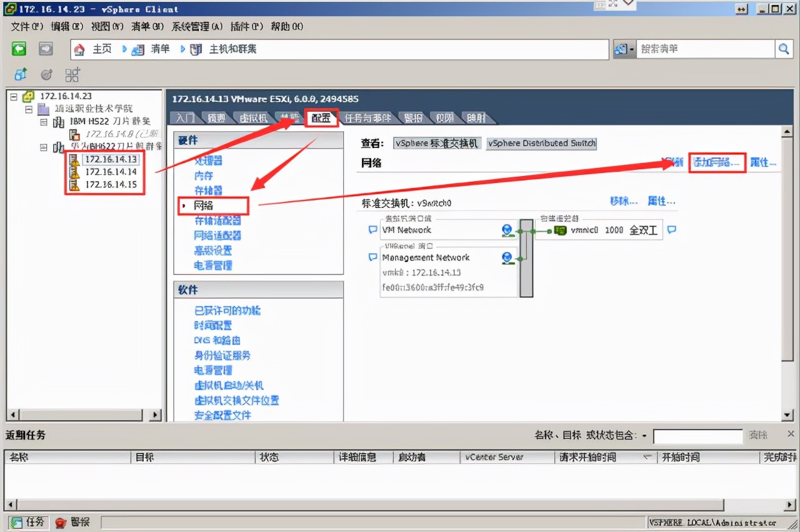Switch view to vSphere Distributed Switch
Screen dimensions: 800x532
point(541,143)
